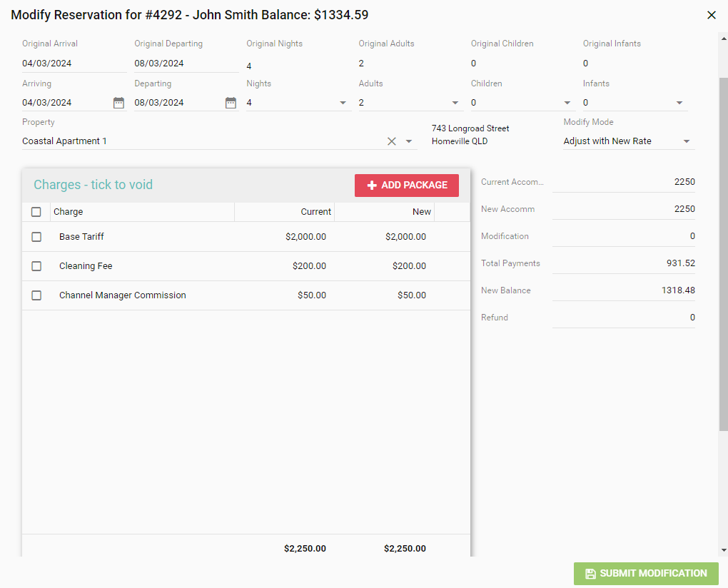
Task: Tick the Base Tariff charge checkbox
Action: point(36,237)
